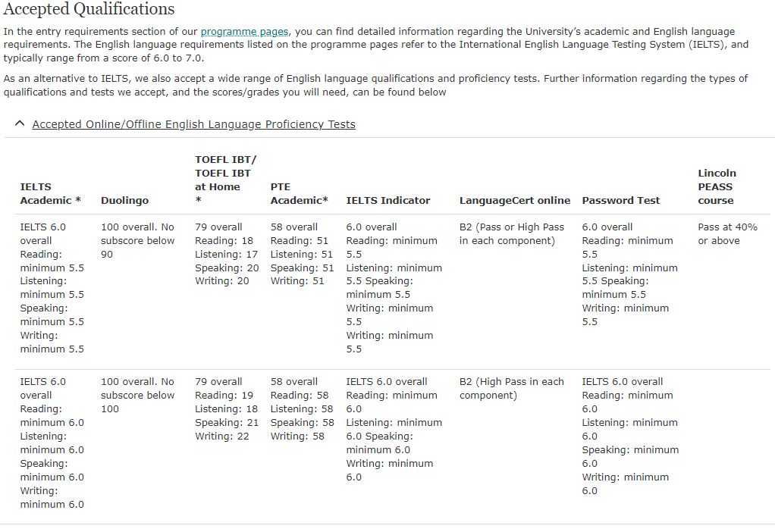Click the PTE Academic column header
775x532 pixels.
(x=299, y=193)
